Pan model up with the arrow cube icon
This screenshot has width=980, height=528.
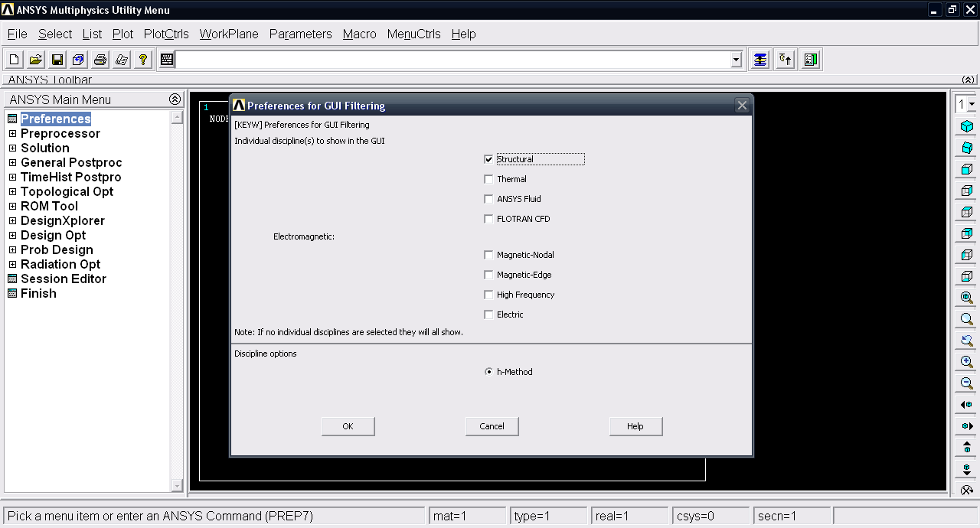point(967,448)
